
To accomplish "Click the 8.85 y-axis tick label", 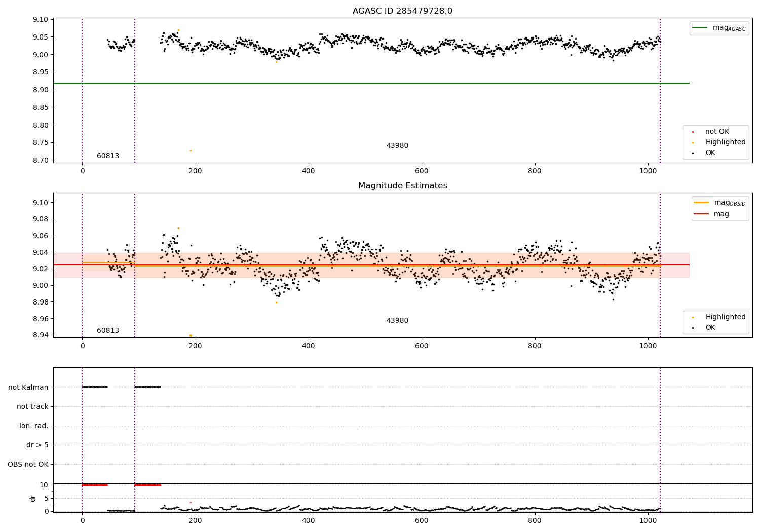I will click(x=40, y=107).
